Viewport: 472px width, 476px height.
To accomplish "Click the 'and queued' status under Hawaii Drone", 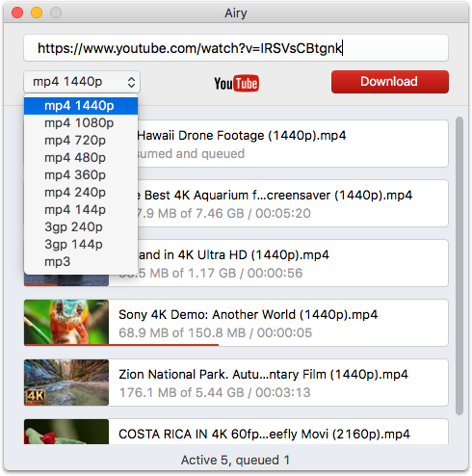I will tap(210, 153).
